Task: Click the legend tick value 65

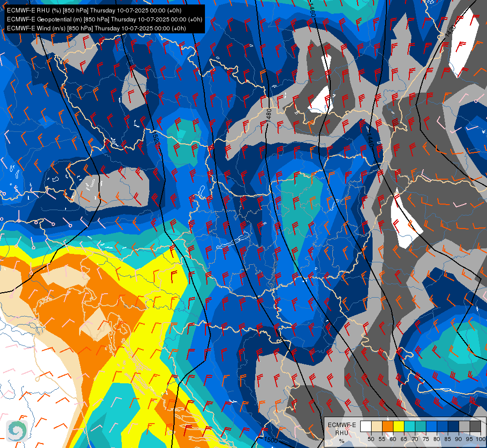Action: tap(404, 439)
